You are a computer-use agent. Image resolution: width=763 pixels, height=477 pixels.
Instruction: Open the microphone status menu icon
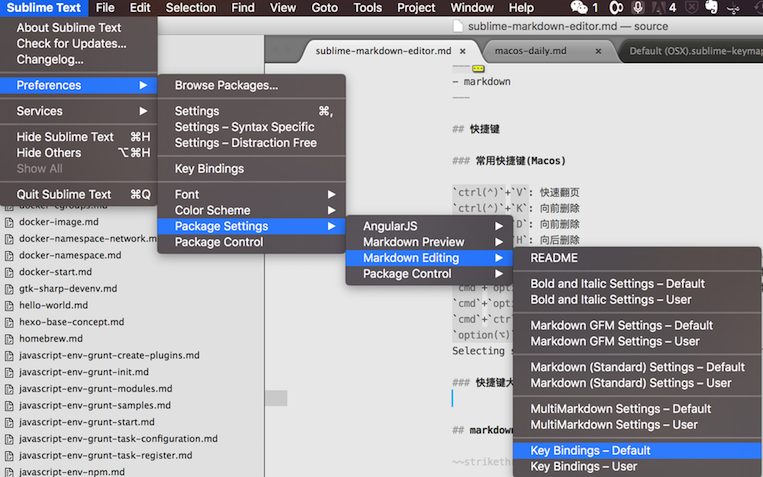click(637, 8)
